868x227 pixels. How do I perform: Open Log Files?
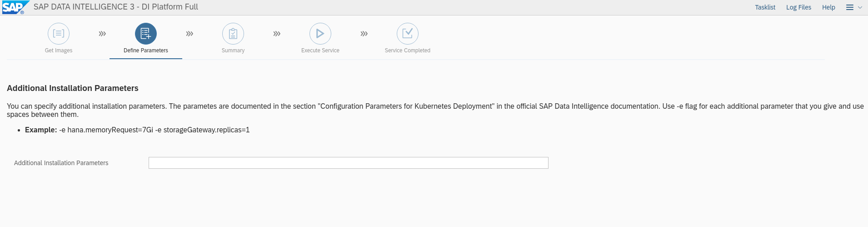(x=798, y=7)
